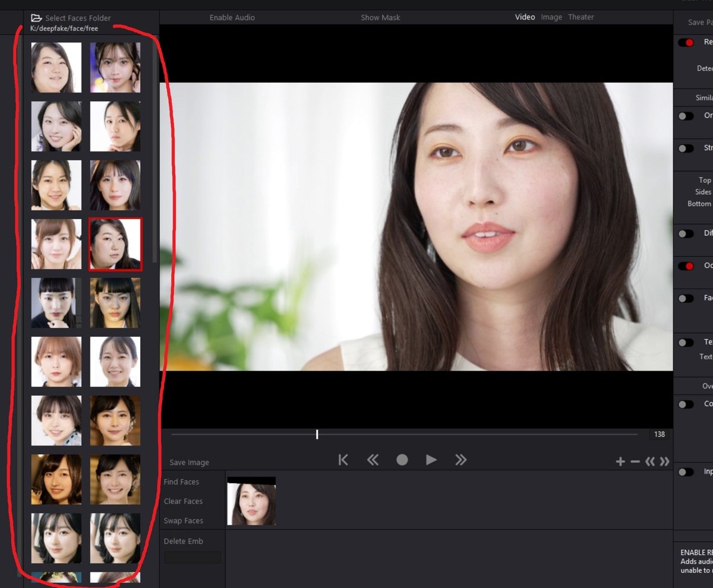Viewport: 713px width, 588px height.
Task: Click the 'Top' label in the right panel
Action: click(x=705, y=180)
